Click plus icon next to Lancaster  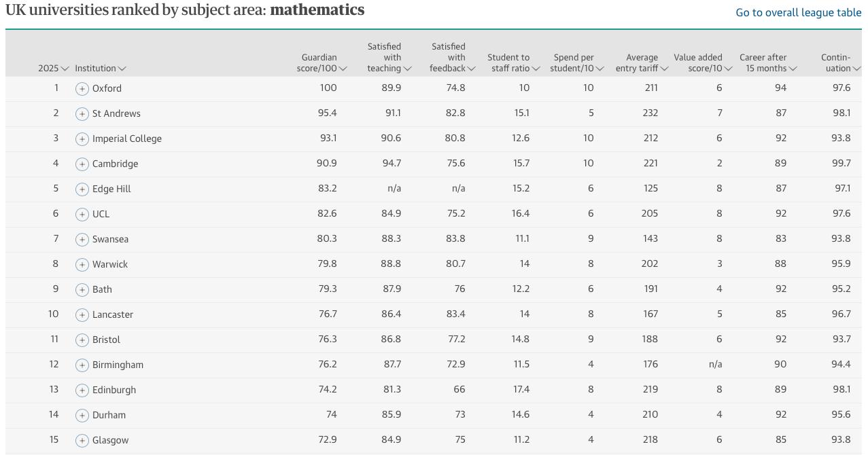tap(82, 314)
